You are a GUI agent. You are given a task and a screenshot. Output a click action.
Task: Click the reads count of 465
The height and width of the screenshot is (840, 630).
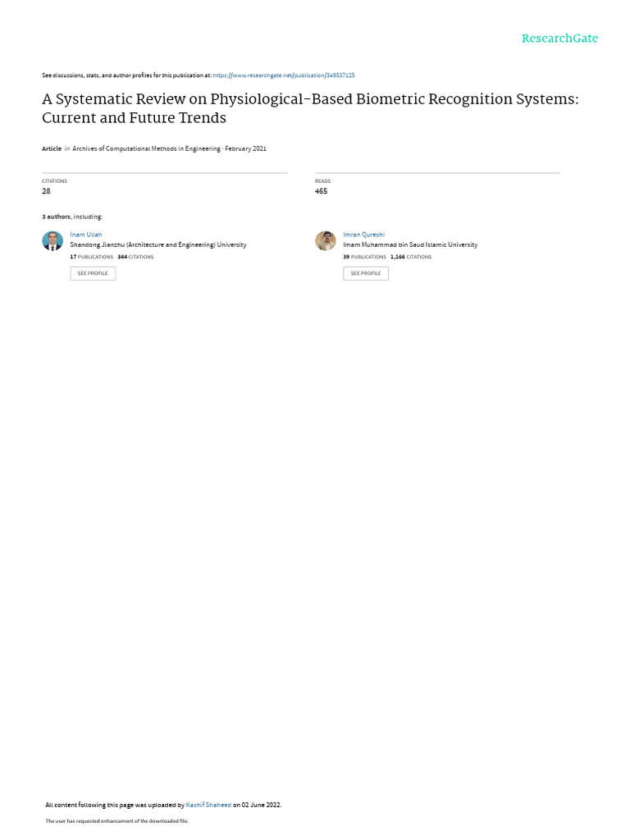[321, 191]
